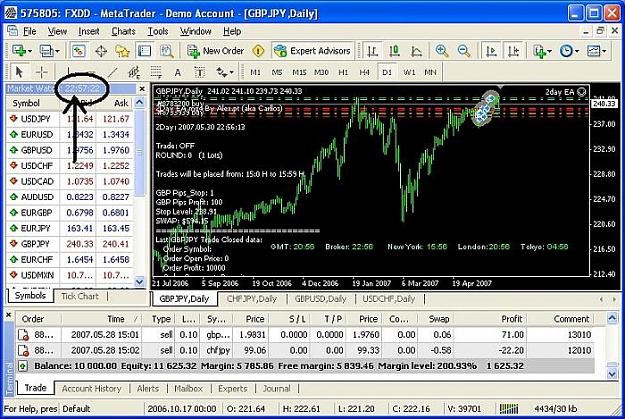Toggle Expert Advisors on or off
625x419 pixels.
coord(313,51)
